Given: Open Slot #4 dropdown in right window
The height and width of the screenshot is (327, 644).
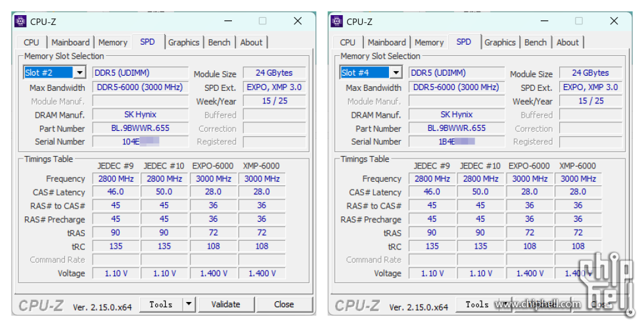Looking at the screenshot, I should (x=396, y=73).
